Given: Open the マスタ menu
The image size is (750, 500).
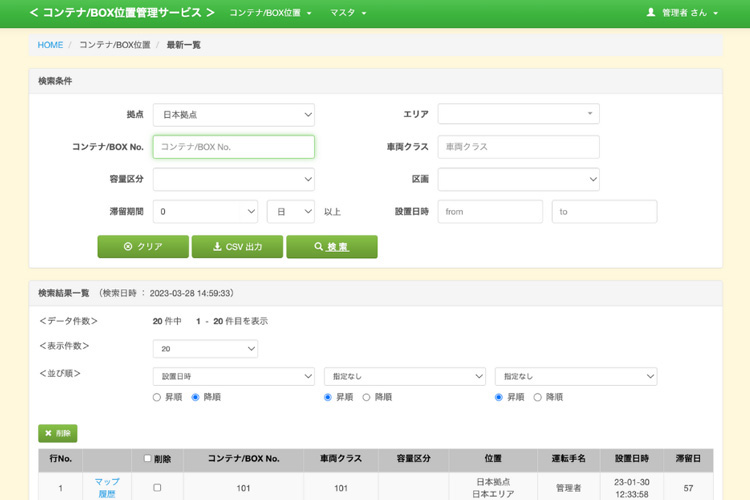Looking at the screenshot, I should pos(348,13).
